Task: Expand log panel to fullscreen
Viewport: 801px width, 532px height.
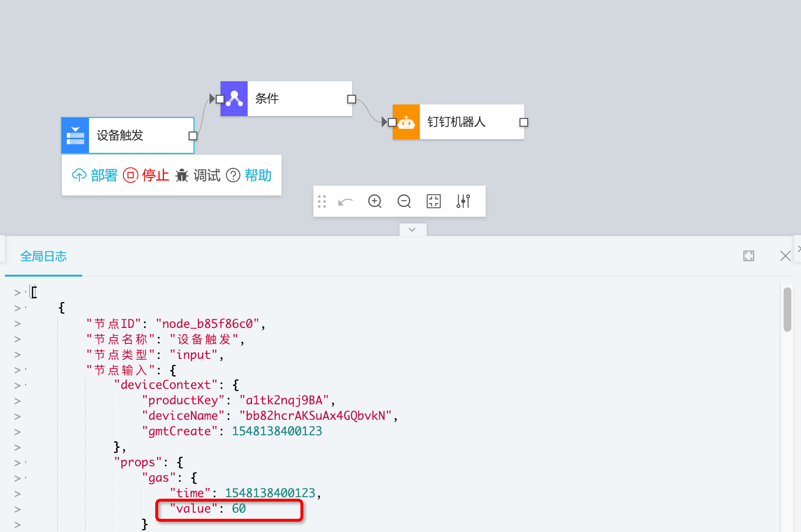Action: (749, 256)
